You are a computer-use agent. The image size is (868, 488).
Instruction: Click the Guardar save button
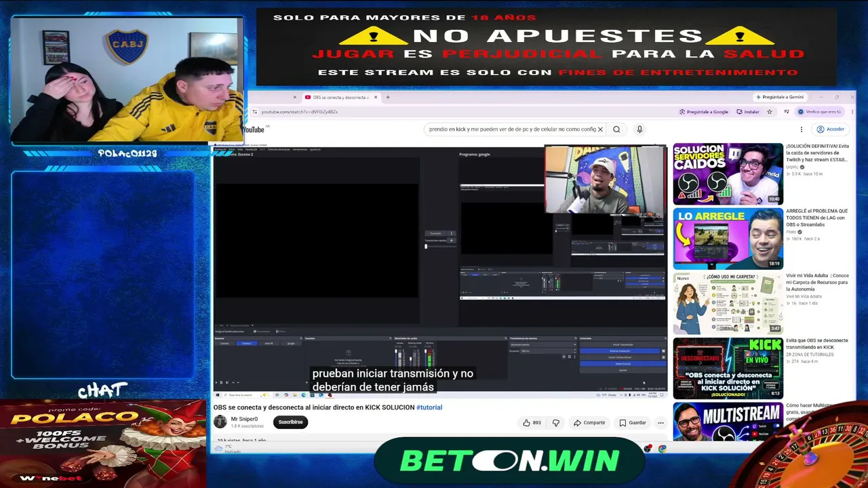click(633, 423)
